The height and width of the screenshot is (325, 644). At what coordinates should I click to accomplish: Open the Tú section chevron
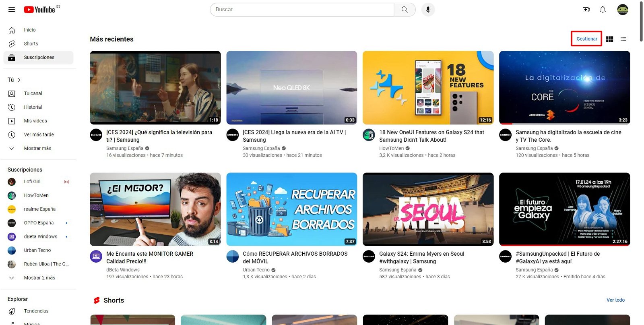tap(19, 80)
